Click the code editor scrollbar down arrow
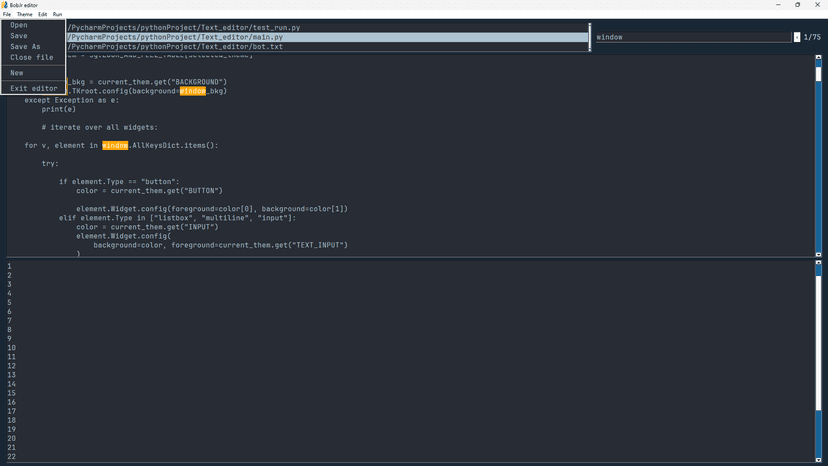The height and width of the screenshot is (466, 828). (818, 254)
